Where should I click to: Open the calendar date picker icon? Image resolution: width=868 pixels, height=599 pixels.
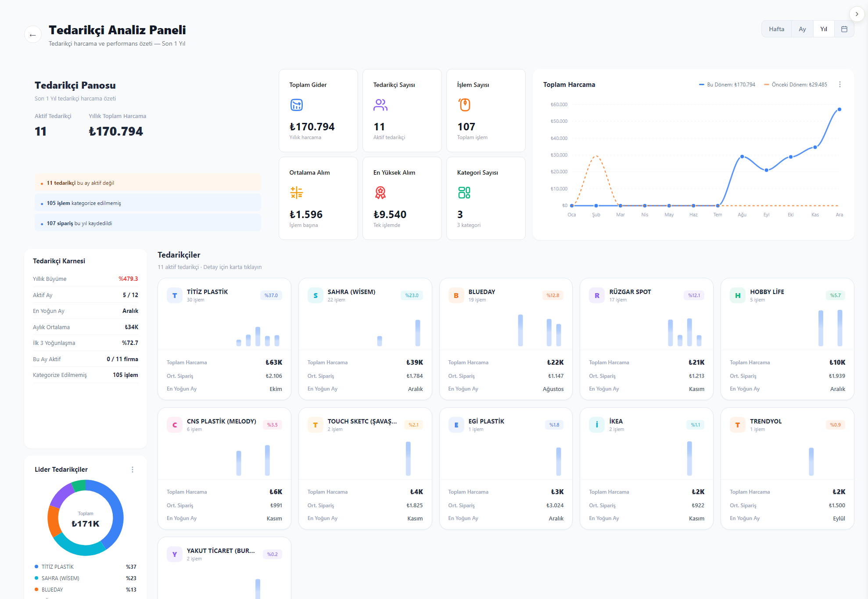[844, 29]
